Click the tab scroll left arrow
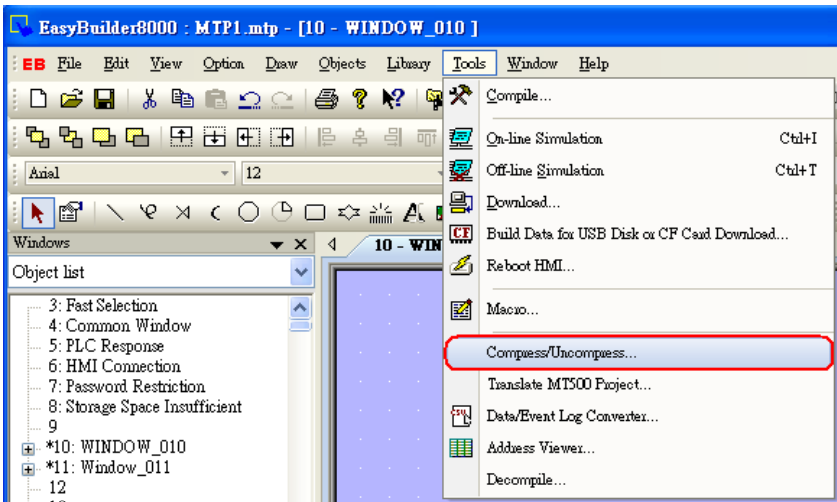Screen dimensions: 837x502 [x=332, y=244]
